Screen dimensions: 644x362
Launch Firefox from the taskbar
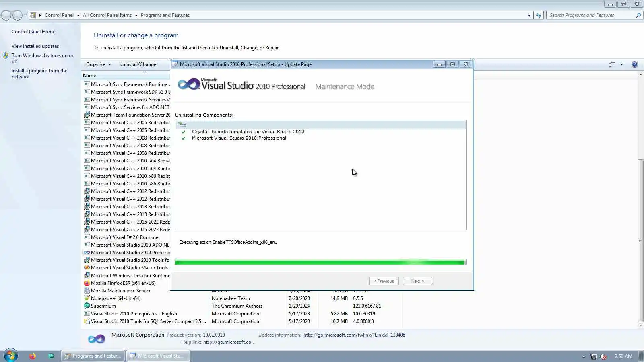[x=33, y=356]
